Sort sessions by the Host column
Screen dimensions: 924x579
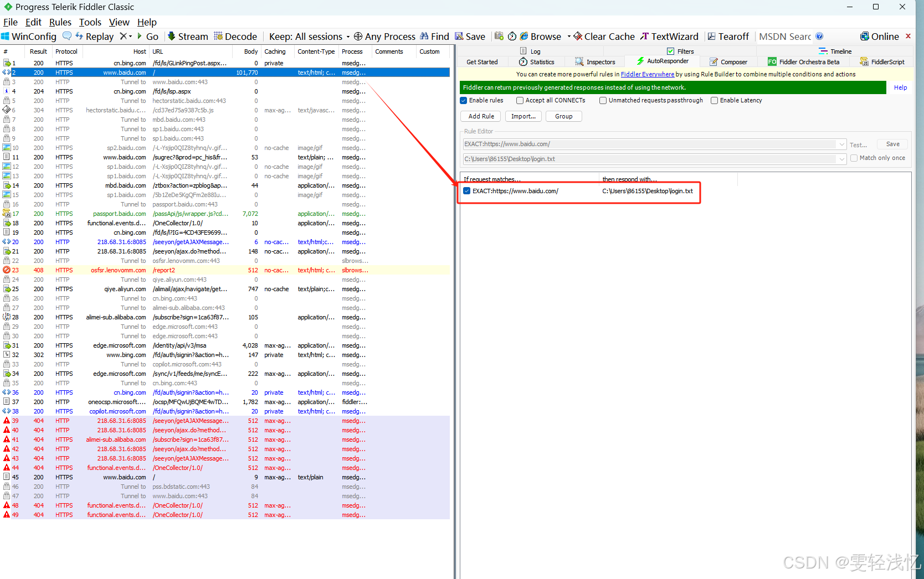pyautogui.click(x=115, y=51)
